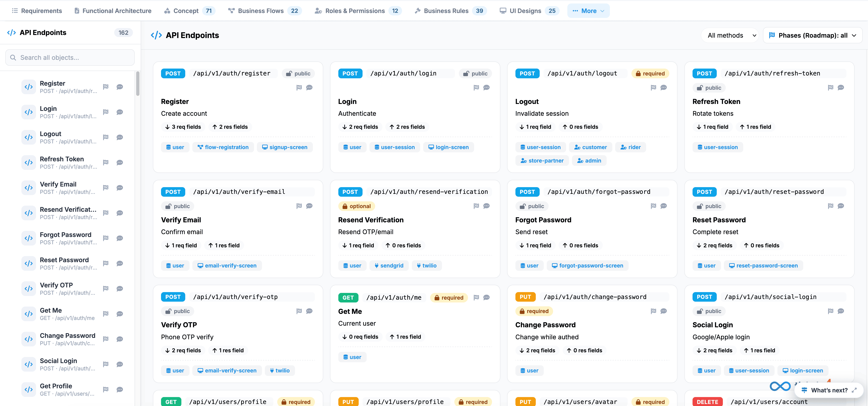Click code icon of Get Profile sidebar row
Image resolution: width=868 pixels, height=406 pixels.
pos(29,390)
